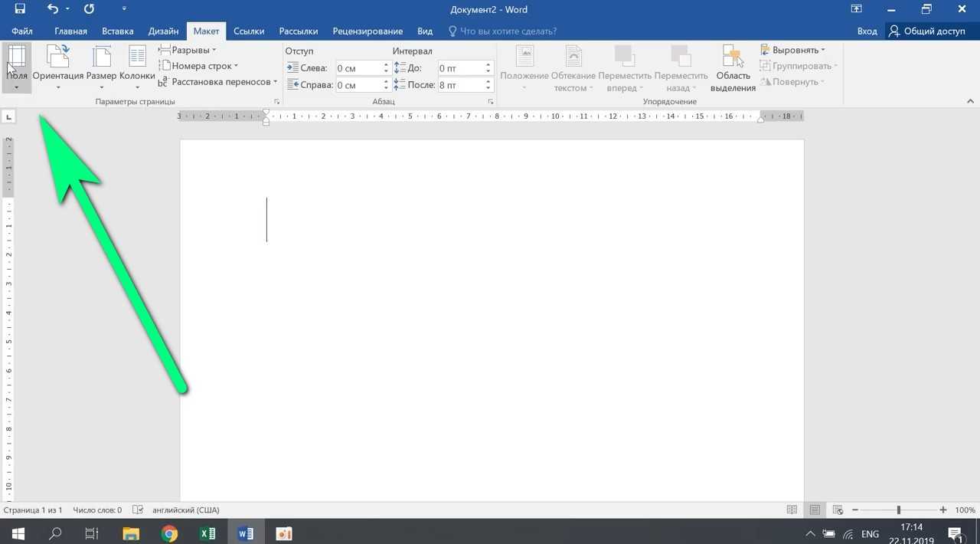Image resolution: width=980 pixels, height=544 pixels.
Task: Click the ENG language indicator in tray
Action: click(870, 533)
